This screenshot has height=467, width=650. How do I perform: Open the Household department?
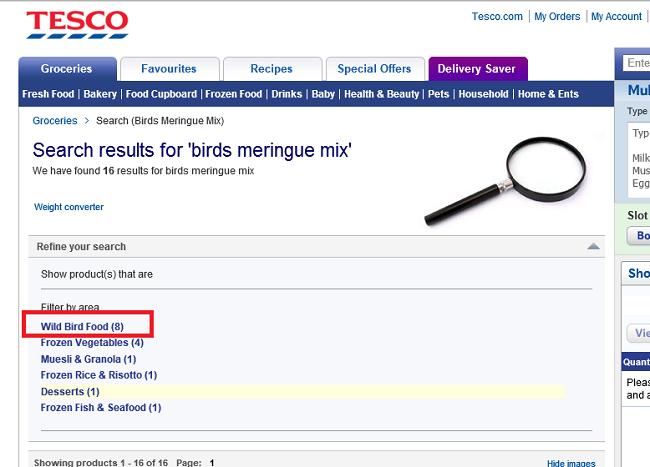tap(483, 94)
